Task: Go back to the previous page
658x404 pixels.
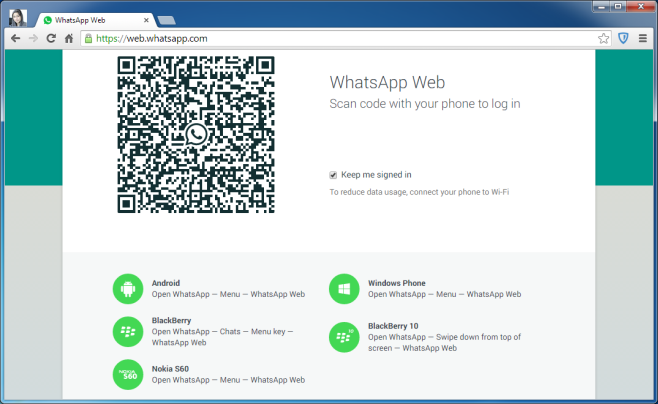Action: coord(15,38)
